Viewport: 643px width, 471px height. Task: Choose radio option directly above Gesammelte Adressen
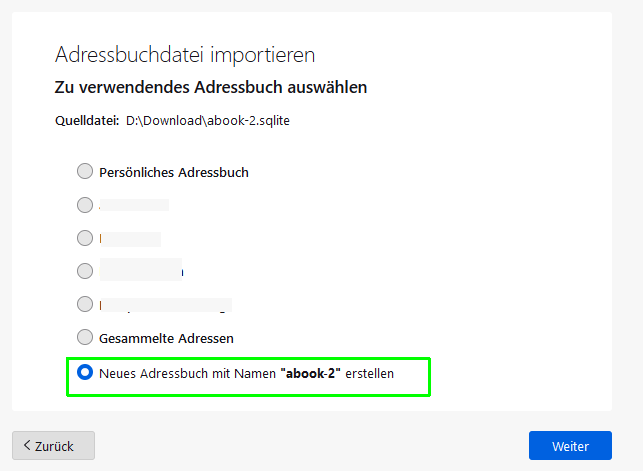(85, 304)
